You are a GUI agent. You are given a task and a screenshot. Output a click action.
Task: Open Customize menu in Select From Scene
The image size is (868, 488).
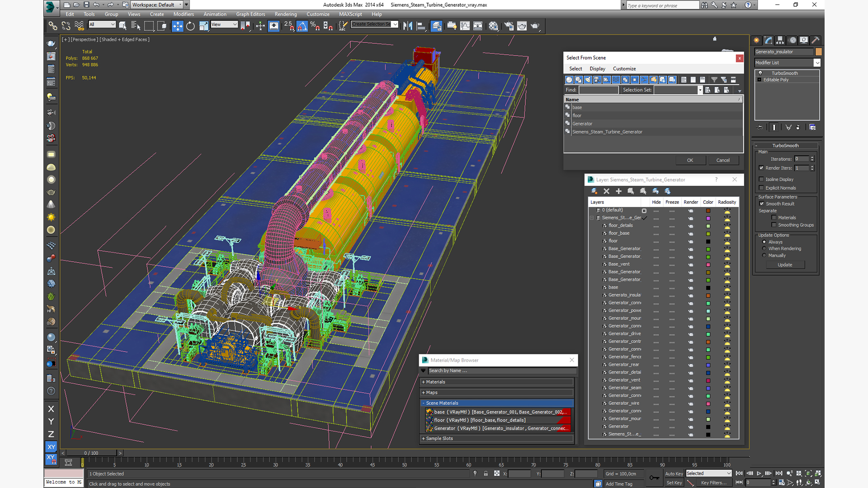[624, 69]
